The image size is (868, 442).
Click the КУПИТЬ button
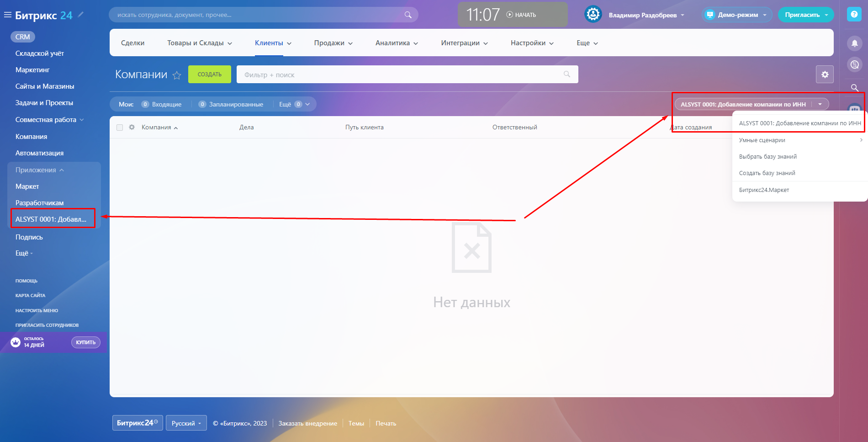pos(86,342)
